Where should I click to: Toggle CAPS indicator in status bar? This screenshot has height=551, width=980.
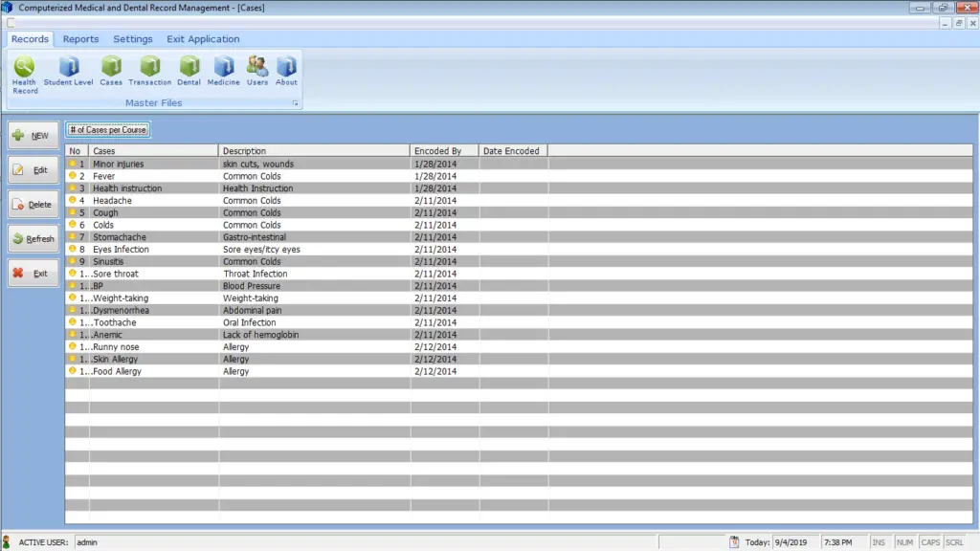click(x=930, y=541)
